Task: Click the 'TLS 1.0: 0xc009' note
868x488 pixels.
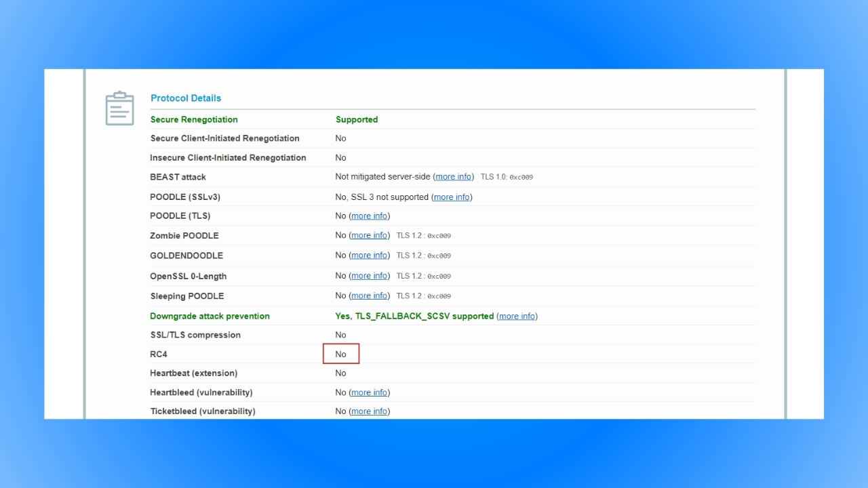Action: [507, 177]
